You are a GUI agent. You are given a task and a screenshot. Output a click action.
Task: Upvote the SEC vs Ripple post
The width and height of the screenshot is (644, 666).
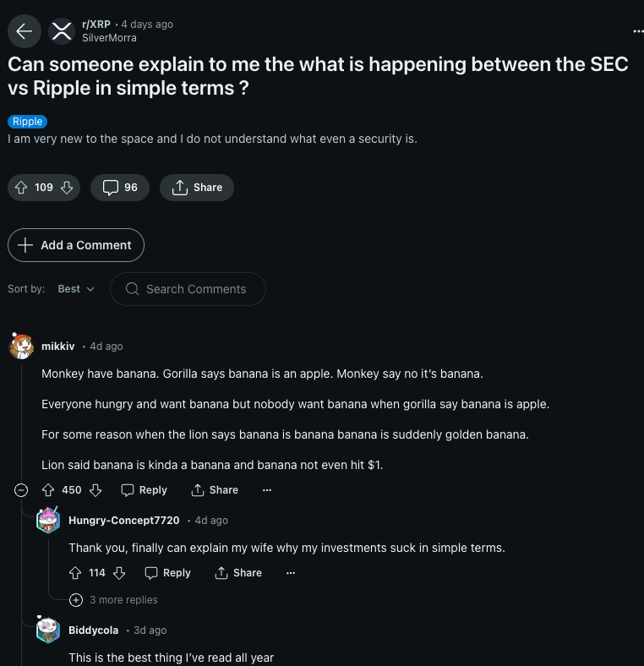coord(22,188)
